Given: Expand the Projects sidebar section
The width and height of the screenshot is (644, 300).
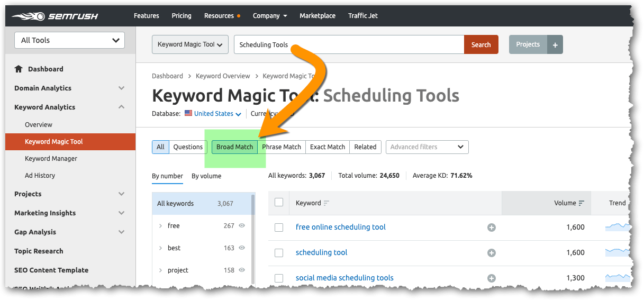Looking at the screenshot, I should tap(122, 194).
